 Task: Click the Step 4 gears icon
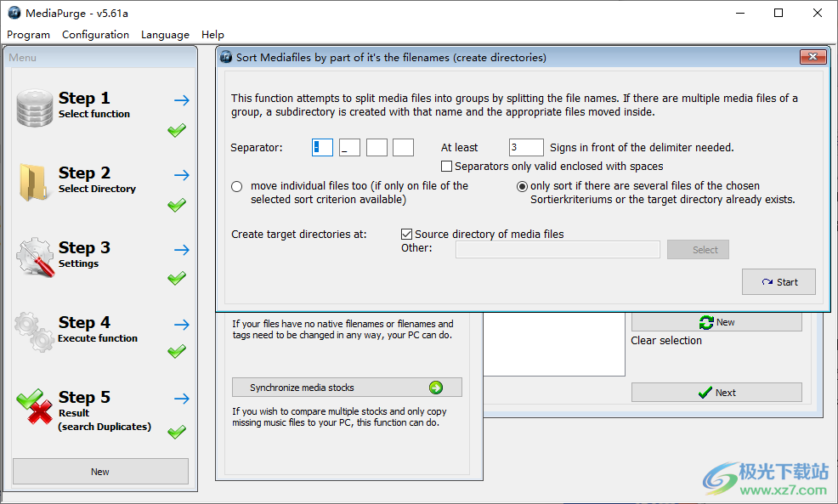[34, 332]
